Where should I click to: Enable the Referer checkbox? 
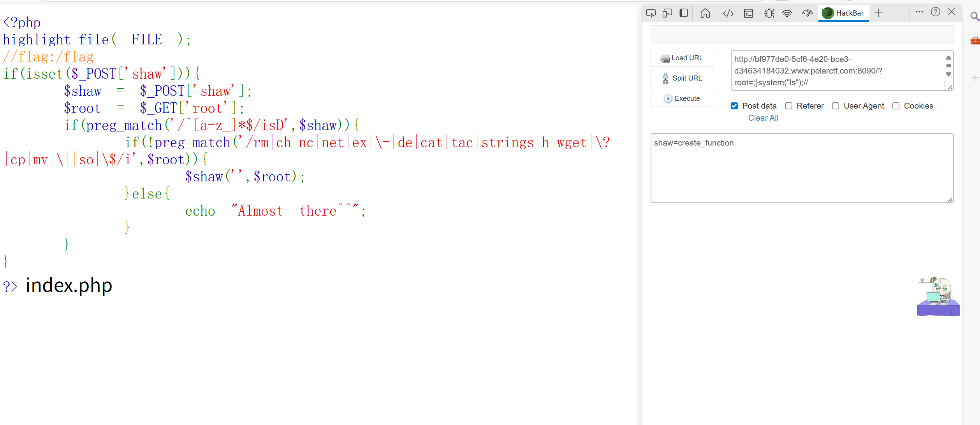(789, 106)
